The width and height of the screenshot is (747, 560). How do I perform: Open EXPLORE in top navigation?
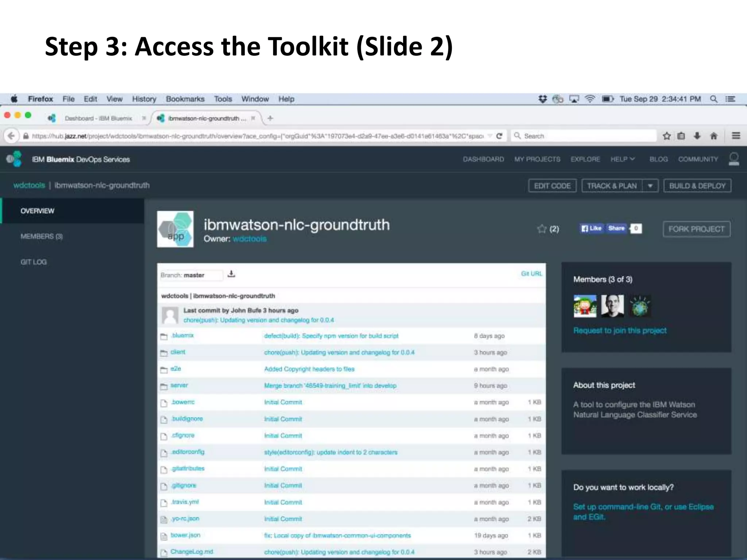tap(585, 159)
